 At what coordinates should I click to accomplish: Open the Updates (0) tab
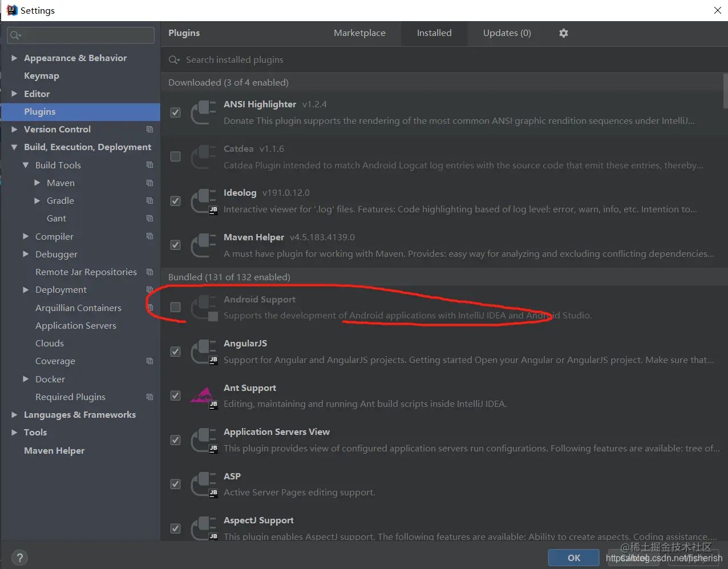pos(507,33)
